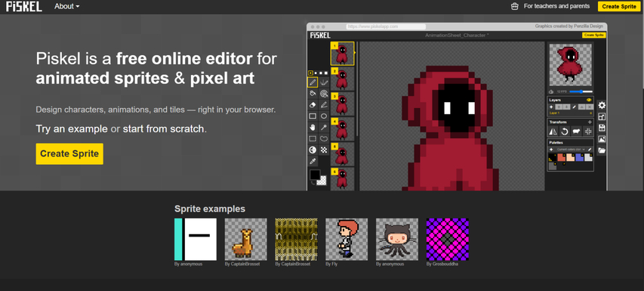
Task: Click the animated character preview window
Action: 571,65
